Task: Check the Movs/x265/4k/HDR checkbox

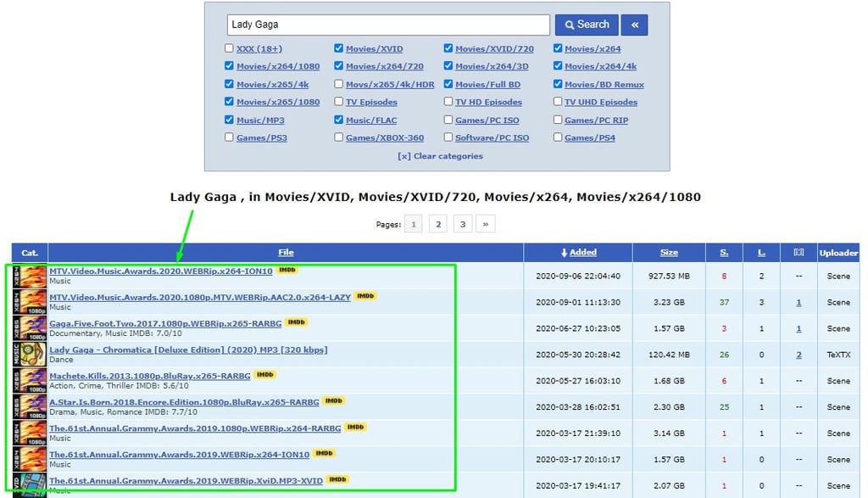Action: 338,84
